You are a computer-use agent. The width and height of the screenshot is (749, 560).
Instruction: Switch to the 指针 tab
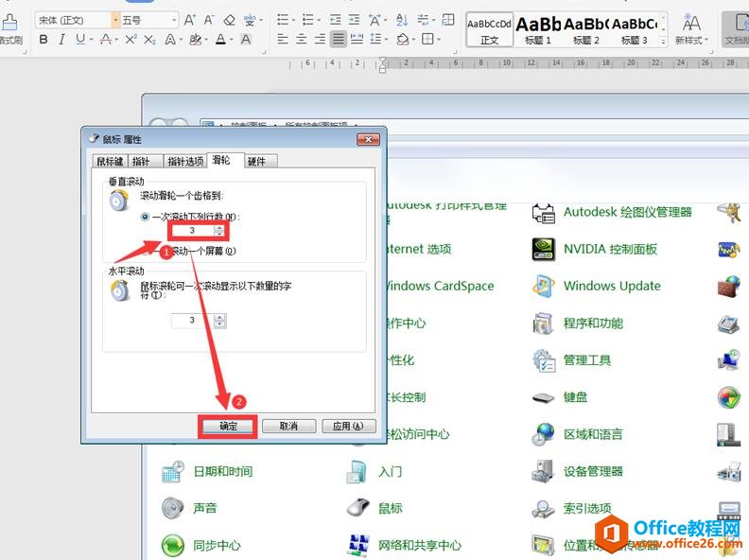point(145,162)
